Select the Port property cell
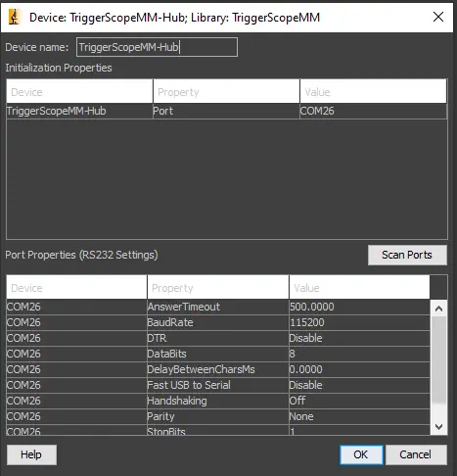 [x=226, y=111]
